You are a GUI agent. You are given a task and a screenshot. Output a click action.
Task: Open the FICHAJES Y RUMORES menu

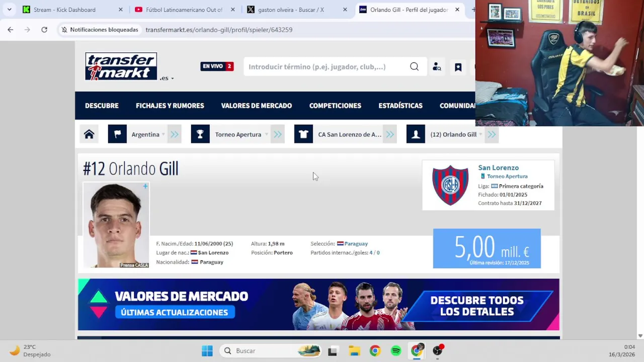170,106
